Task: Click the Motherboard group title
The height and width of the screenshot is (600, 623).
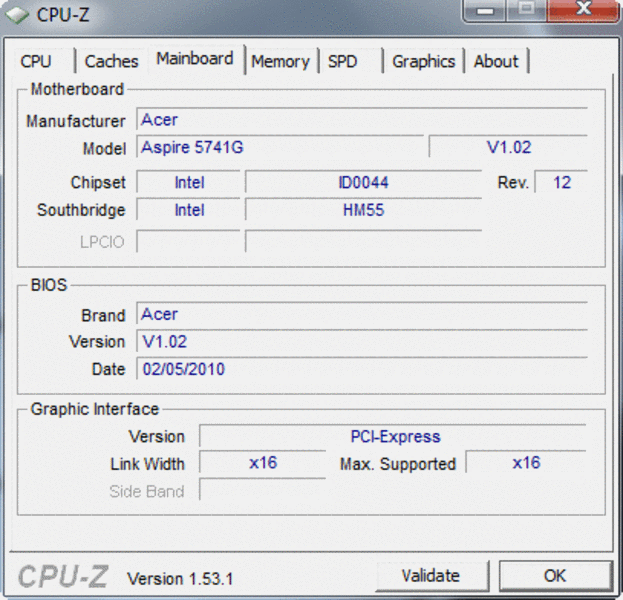Action: pyautogui.click(x=77, y=89)
